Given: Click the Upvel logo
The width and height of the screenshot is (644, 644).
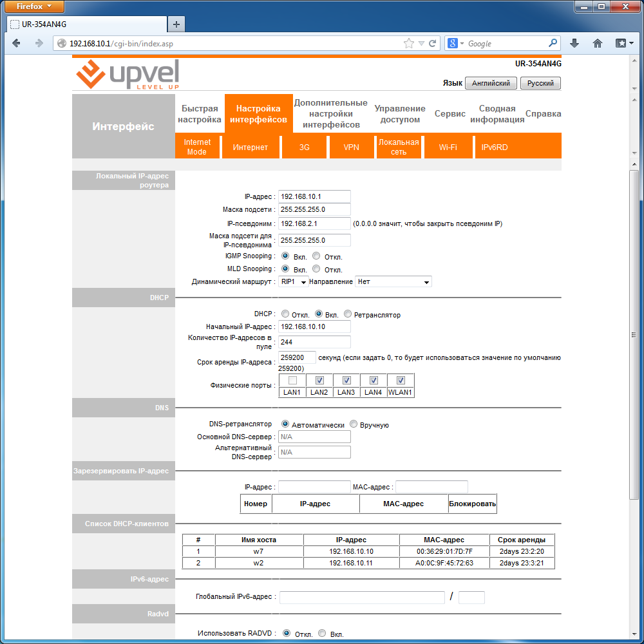Looking at the screenshot, I should tap(128, 74).
